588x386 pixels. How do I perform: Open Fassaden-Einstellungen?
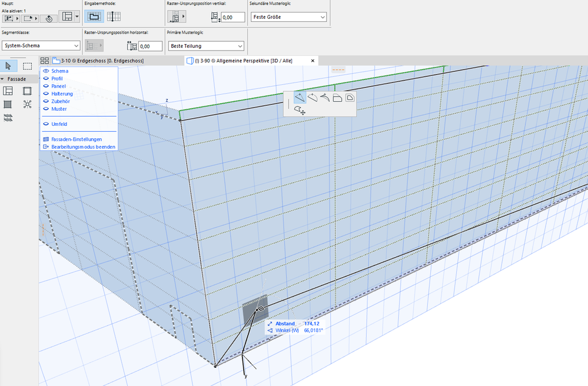point(77,139)
